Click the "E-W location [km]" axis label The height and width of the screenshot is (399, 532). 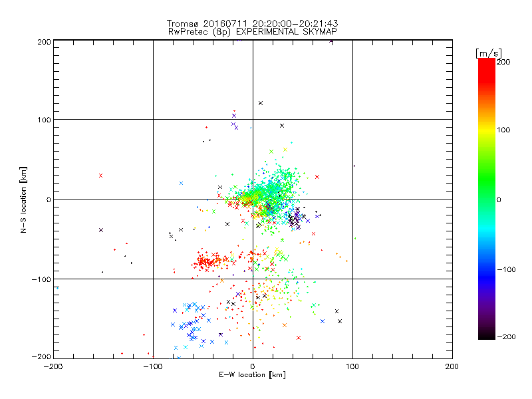pyautogui.click(x=252, y=375)
